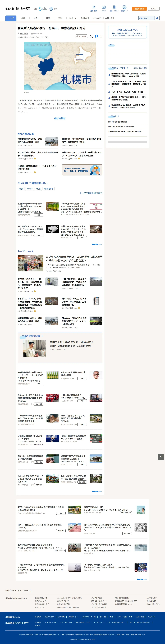Select the スポーツ navigation tab

[72, 18]
